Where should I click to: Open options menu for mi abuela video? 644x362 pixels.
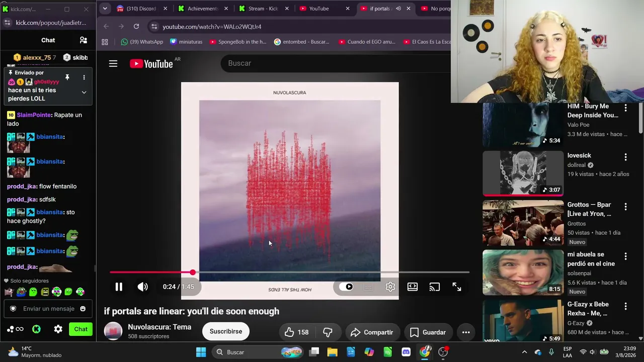click(625, 256)
